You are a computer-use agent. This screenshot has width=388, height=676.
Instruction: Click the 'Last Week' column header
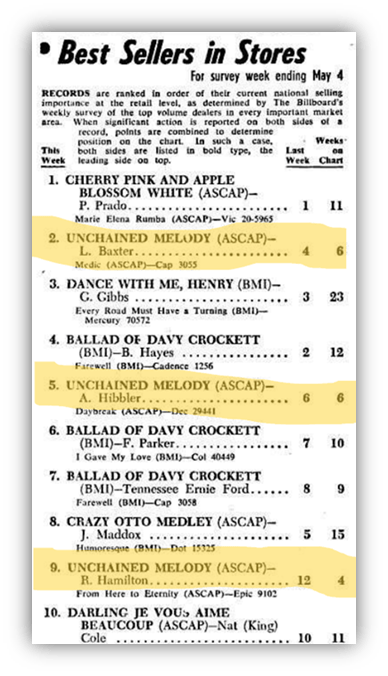click(295, 155)
